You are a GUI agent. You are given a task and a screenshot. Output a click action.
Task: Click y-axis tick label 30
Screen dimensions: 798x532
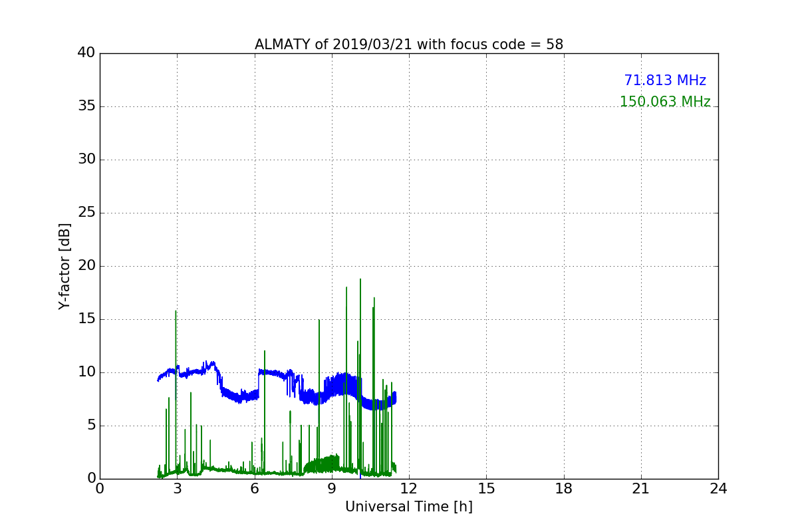tap(86, 160)
